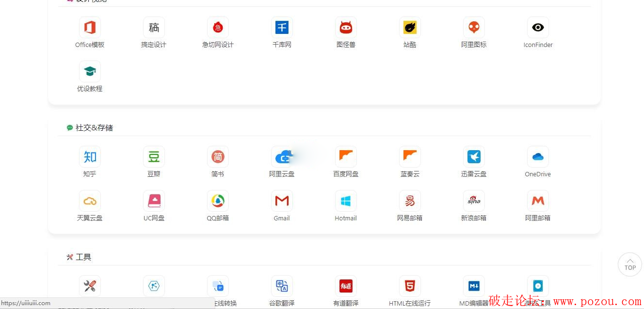Open the MD编辑器 markdown icon
The height and width of the screenshot is (309, 644).
point(474,286)
